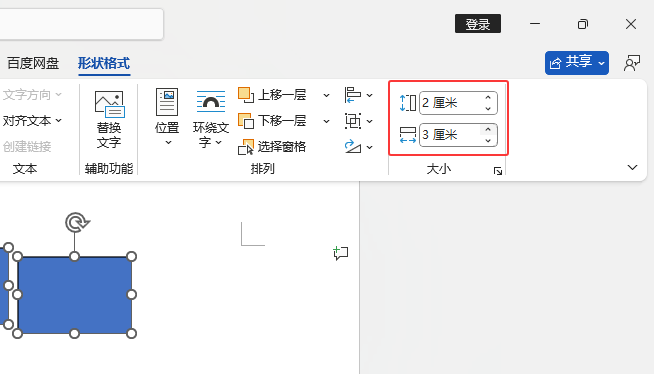Expand the 下移一层 dropdown arrow
The height and width of the screenshot is (374, 654).
point(326,121)
